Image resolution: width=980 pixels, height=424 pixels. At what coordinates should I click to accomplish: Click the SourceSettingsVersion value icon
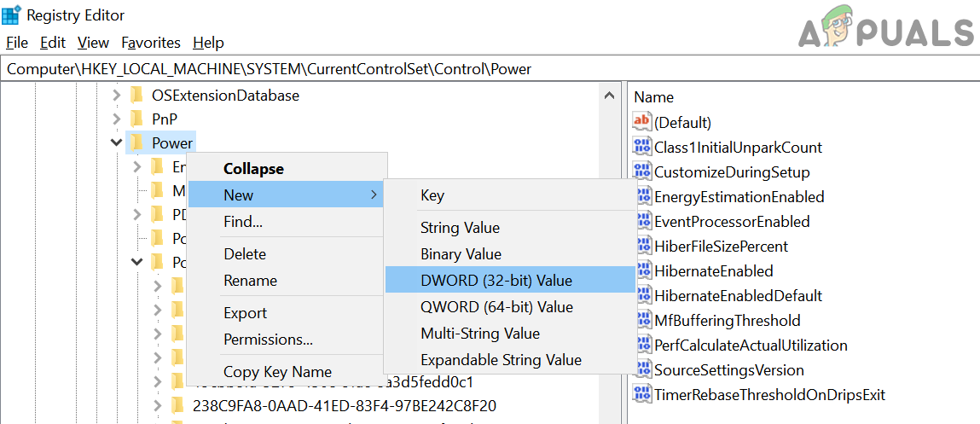pyautogui.click(x=642, y=370)
